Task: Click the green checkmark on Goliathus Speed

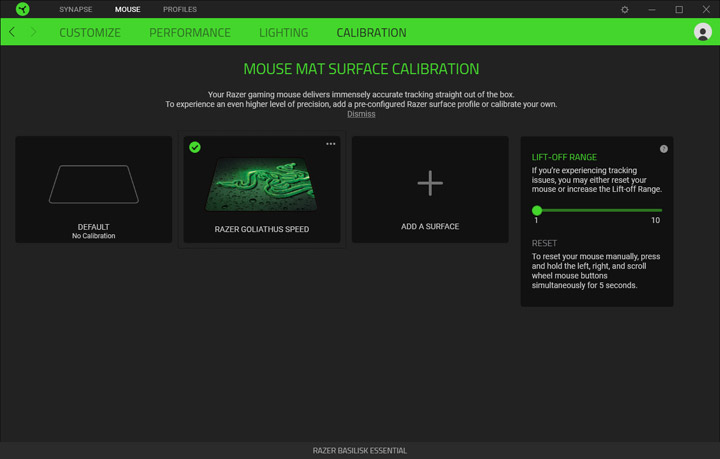Action: [195, 147]
